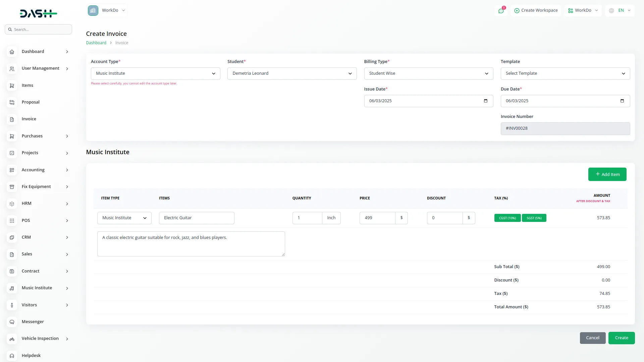Click the Messenger sidebar icon
The height and width of the screenshot is (362, 644).
point(12,322)
